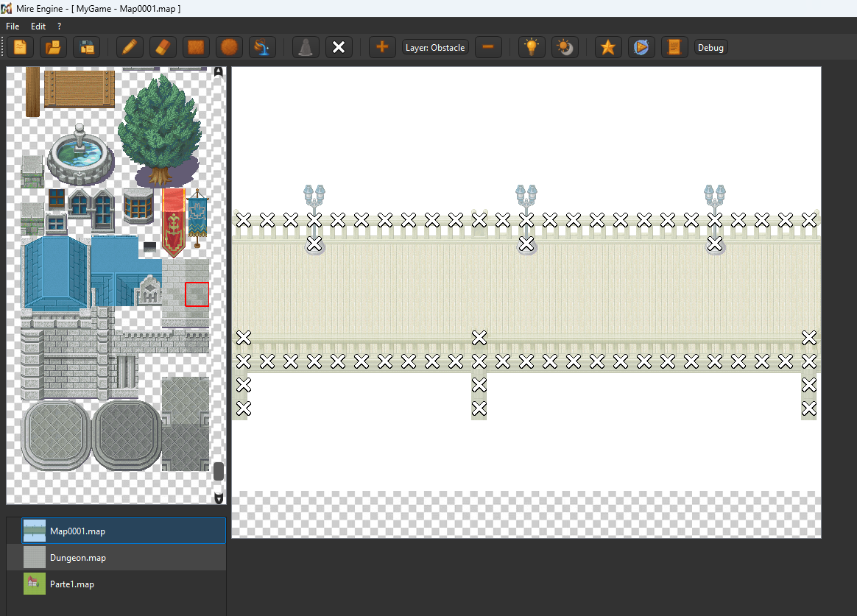The height and width of the screenshot is (616, 857).
Task: Select the Eraser tool
Action: tap(163, 48)
